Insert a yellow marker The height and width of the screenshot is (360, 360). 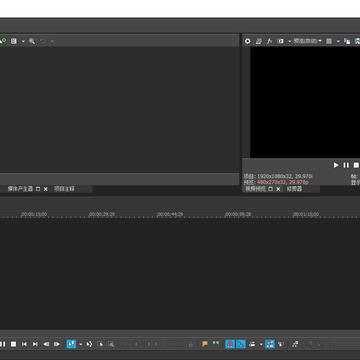click(x=205, y=344)
